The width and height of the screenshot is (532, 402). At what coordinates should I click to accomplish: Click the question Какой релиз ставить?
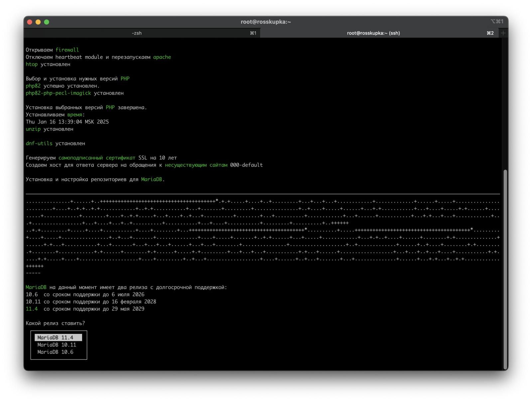55,323
